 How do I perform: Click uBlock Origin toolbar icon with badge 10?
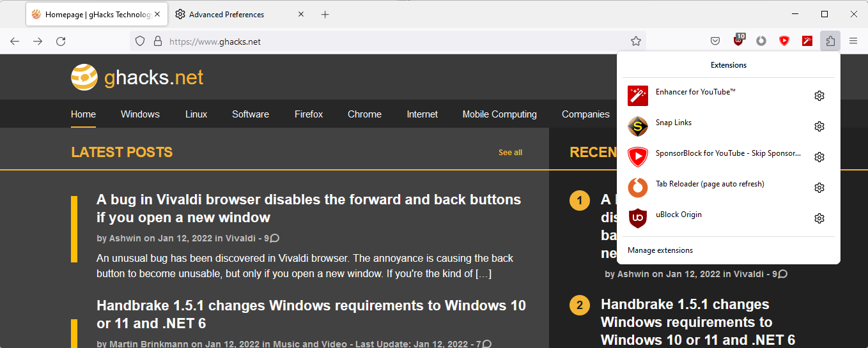tap(739, 40)
